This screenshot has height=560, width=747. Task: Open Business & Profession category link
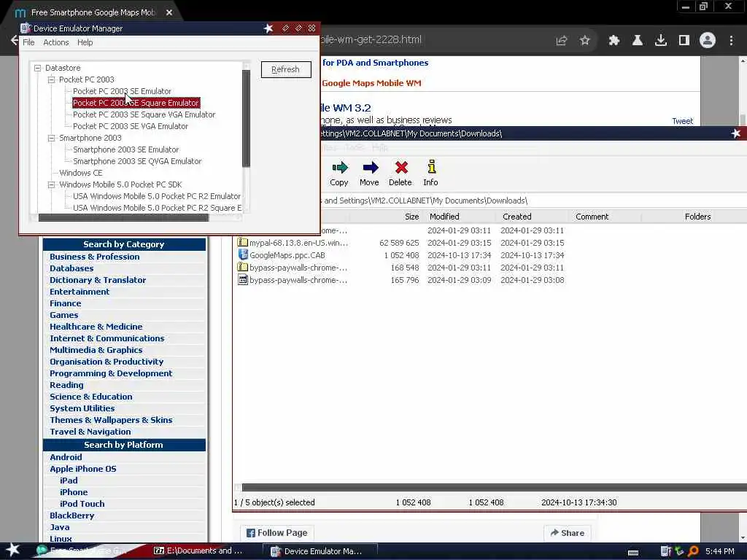(x=94, y=257)
